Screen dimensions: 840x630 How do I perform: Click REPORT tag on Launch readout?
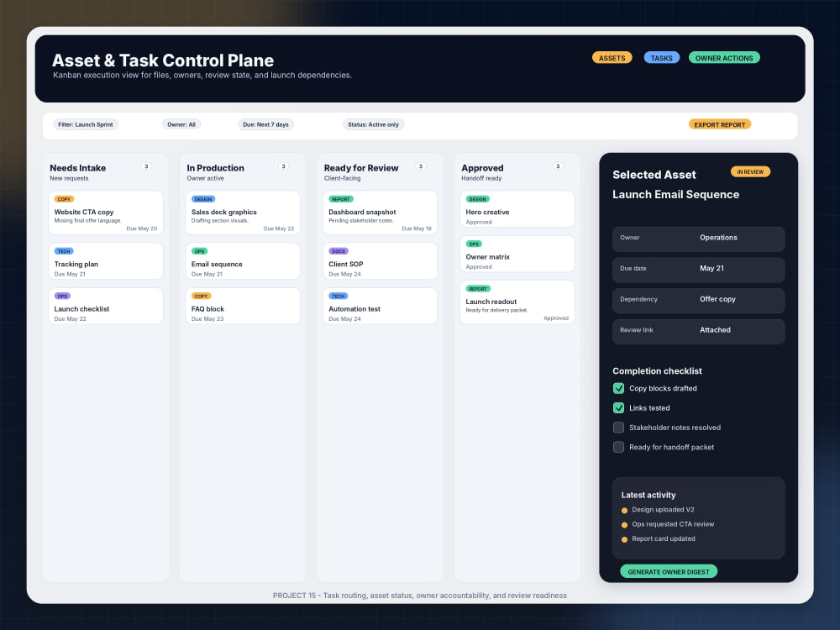(x=478, y=289)
